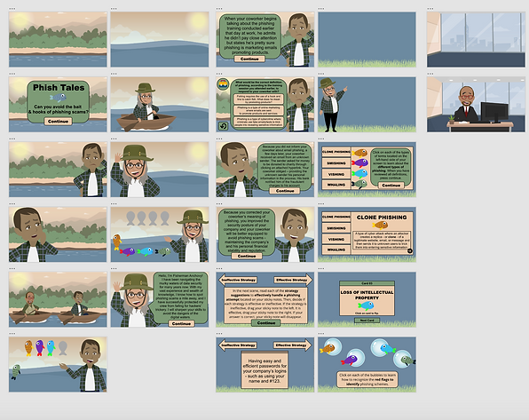This screenshot has width=529, height=420.
Task: Open slide with man and three colored fish
Action: click(x=58, y=364)
